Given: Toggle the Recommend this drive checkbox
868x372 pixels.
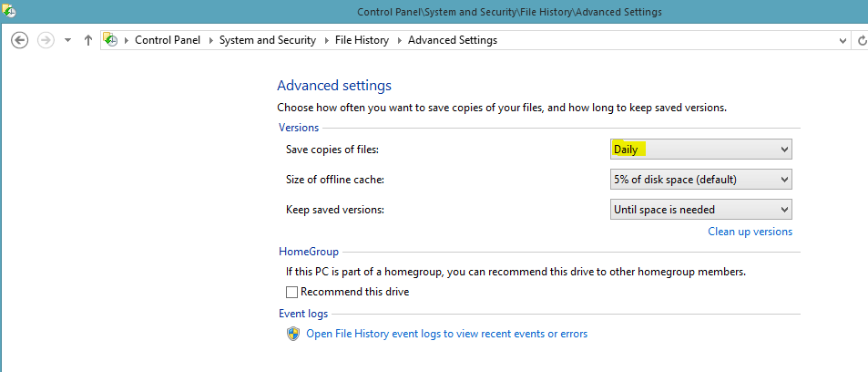Looking at the screenshot, I should tap(291, 292).
